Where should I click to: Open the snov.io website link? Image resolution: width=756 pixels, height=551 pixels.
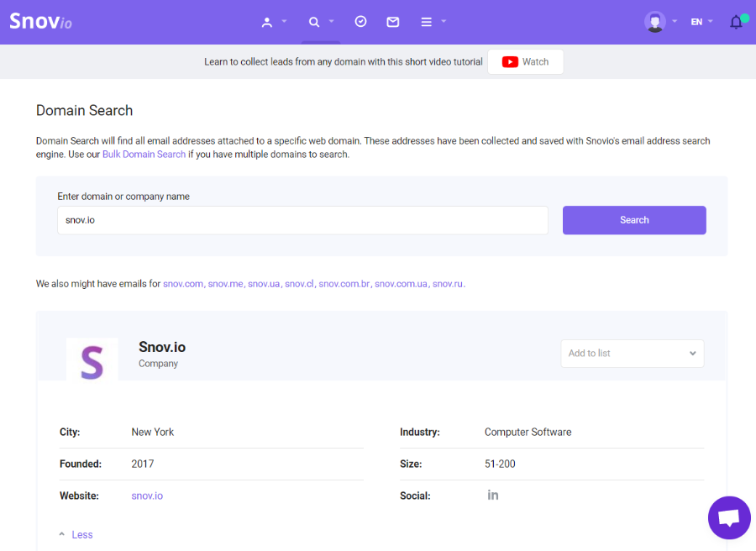(147, 496)
